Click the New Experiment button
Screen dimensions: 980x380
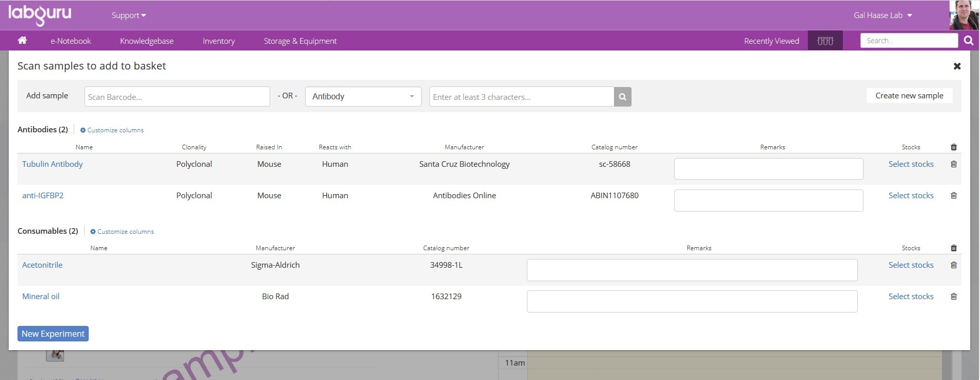tap(53, 334)
